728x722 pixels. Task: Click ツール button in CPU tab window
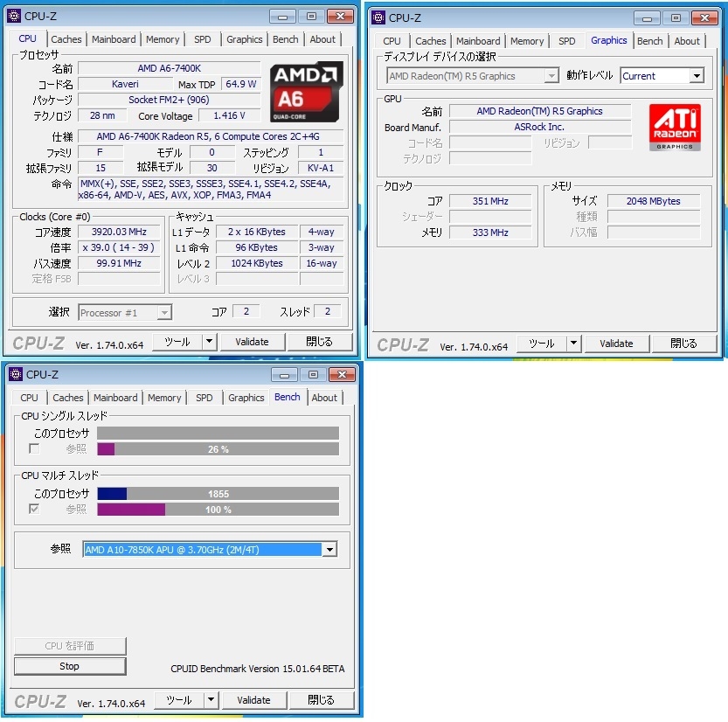click(177, 342)
